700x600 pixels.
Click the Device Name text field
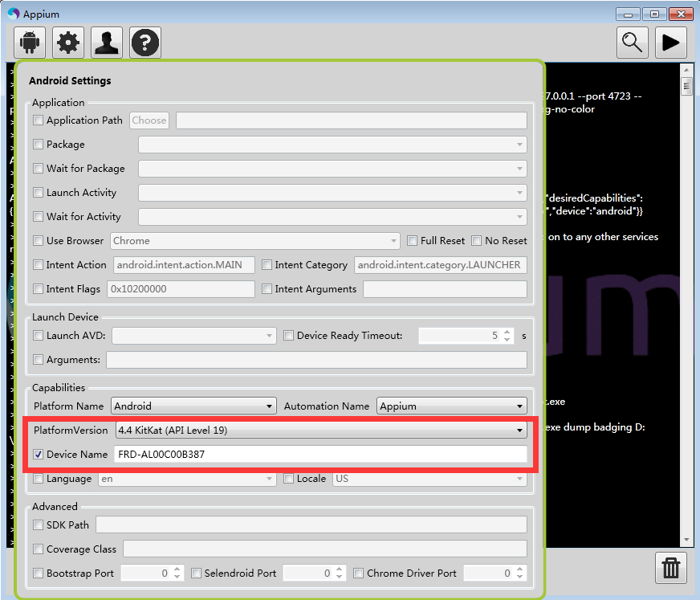point(320,455)
